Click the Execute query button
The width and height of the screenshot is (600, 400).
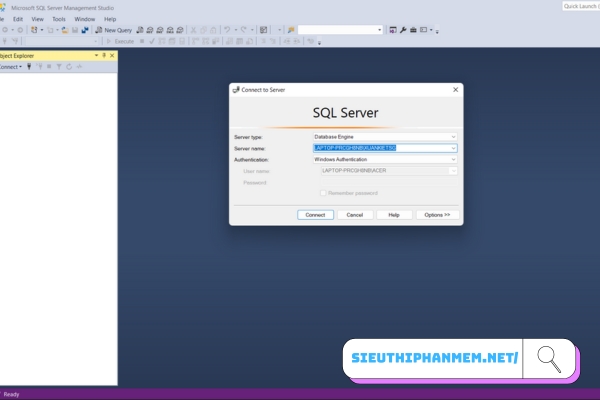pos(120,41)
